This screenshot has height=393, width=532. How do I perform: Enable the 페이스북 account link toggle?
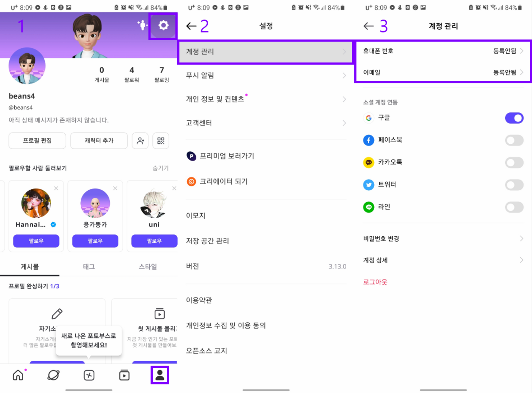[514, 140]
